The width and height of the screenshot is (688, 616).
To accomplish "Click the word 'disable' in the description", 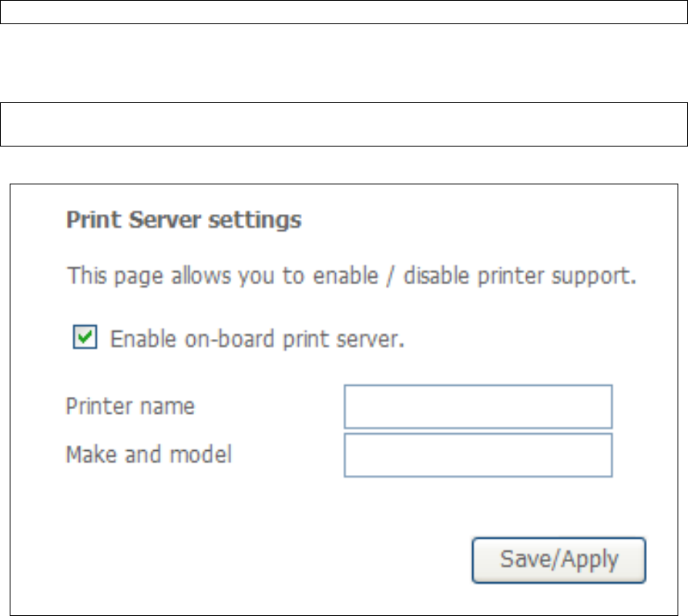I will pos(436,275).
